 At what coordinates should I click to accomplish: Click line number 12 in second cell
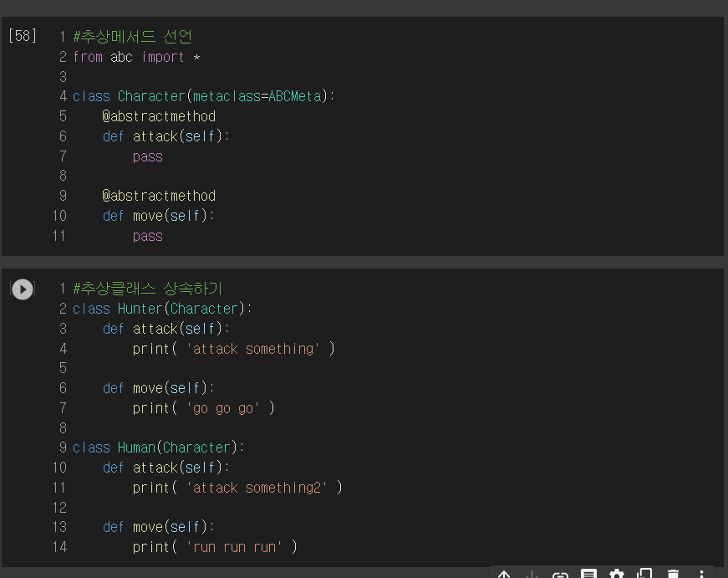[60, 508]
